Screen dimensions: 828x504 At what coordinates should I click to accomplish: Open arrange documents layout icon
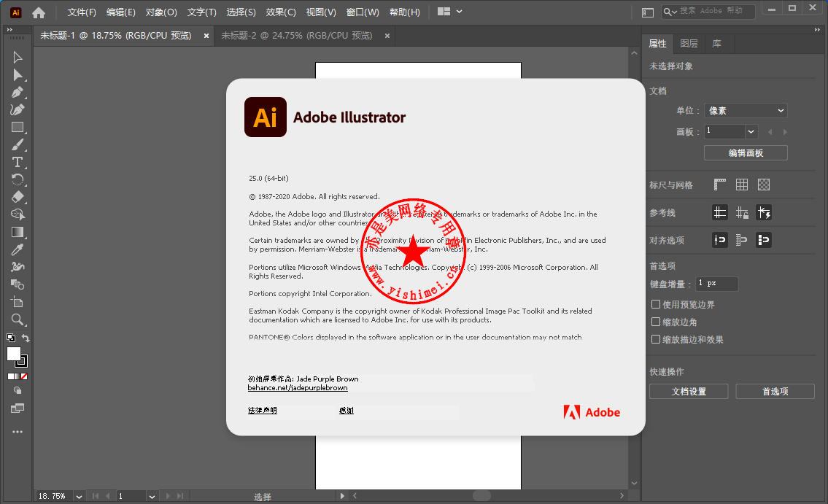point(444,12)
